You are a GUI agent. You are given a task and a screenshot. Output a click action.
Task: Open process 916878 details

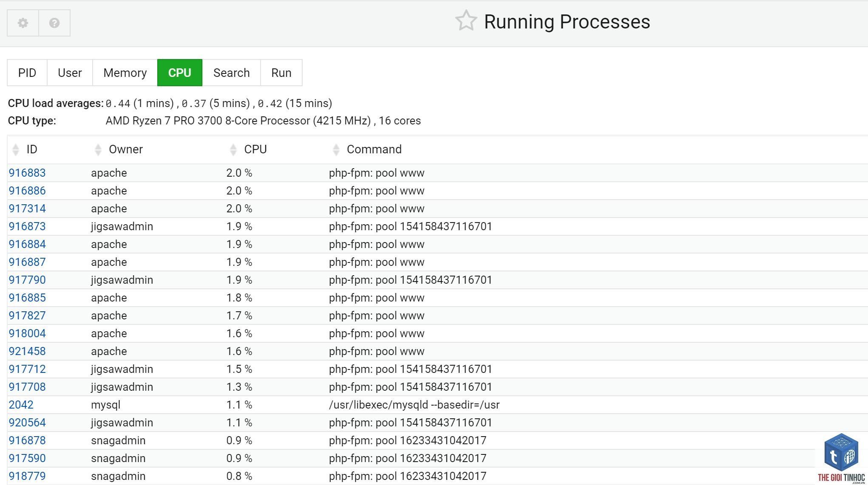pos(27,440)
